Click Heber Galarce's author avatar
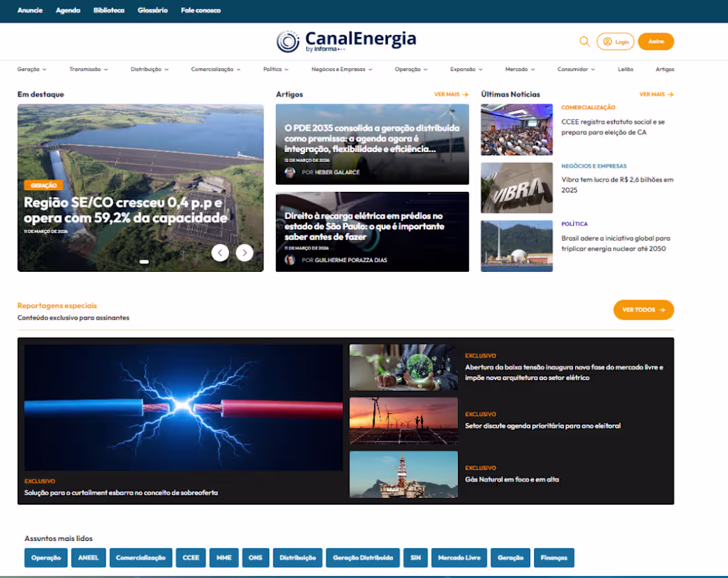728x578 pixels. [288, 173]
